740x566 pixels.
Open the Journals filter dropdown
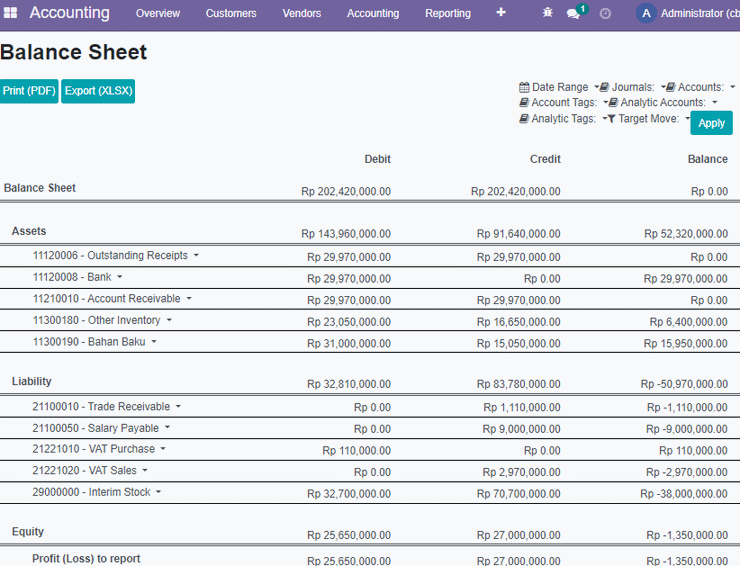(x=632, y=87)
